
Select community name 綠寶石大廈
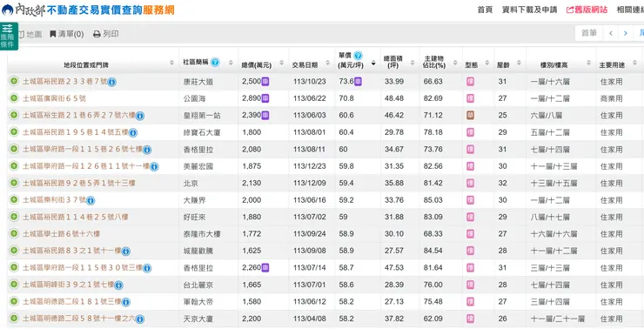[202, 132]
